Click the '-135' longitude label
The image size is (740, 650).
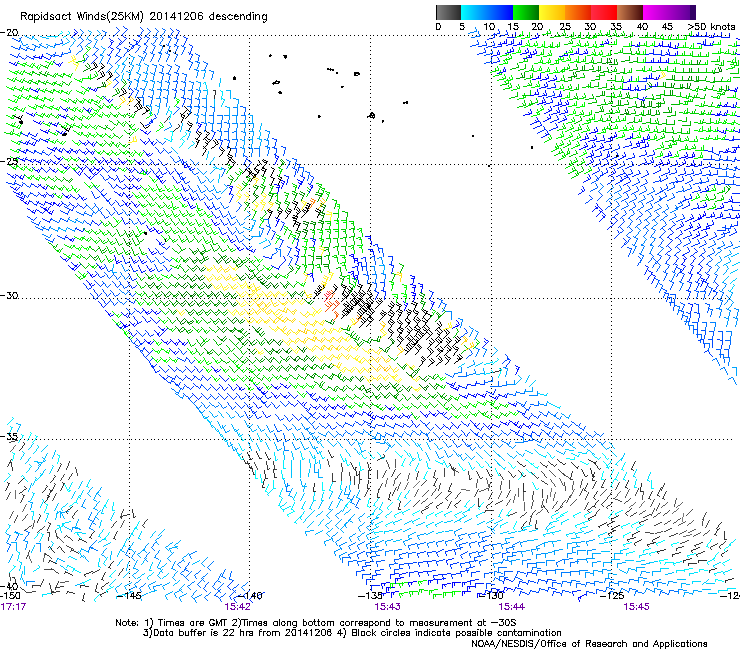pos(371,596)
